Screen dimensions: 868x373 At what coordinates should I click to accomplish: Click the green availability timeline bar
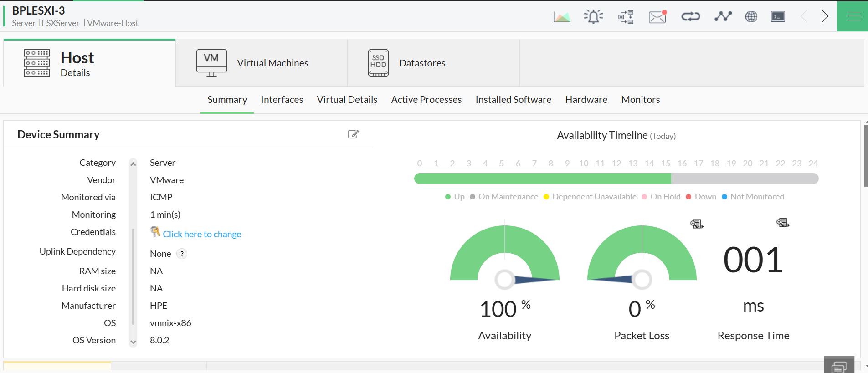[542, 179]
